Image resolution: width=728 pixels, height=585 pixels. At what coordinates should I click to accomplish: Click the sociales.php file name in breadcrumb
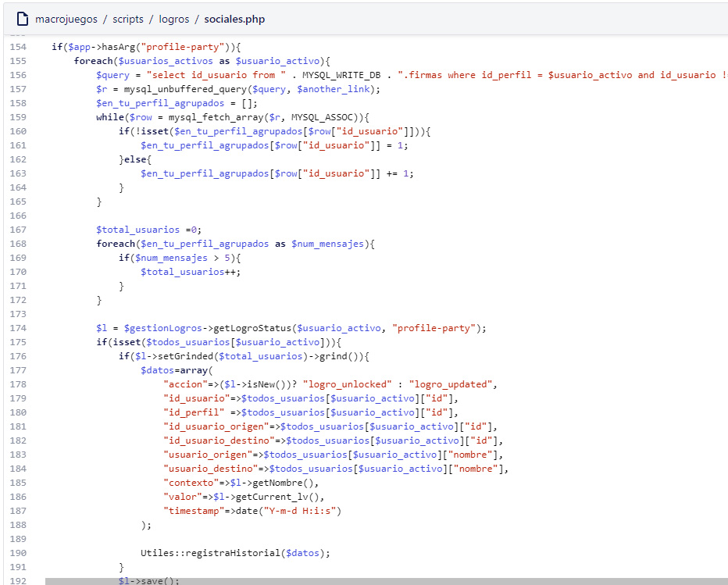234,19
